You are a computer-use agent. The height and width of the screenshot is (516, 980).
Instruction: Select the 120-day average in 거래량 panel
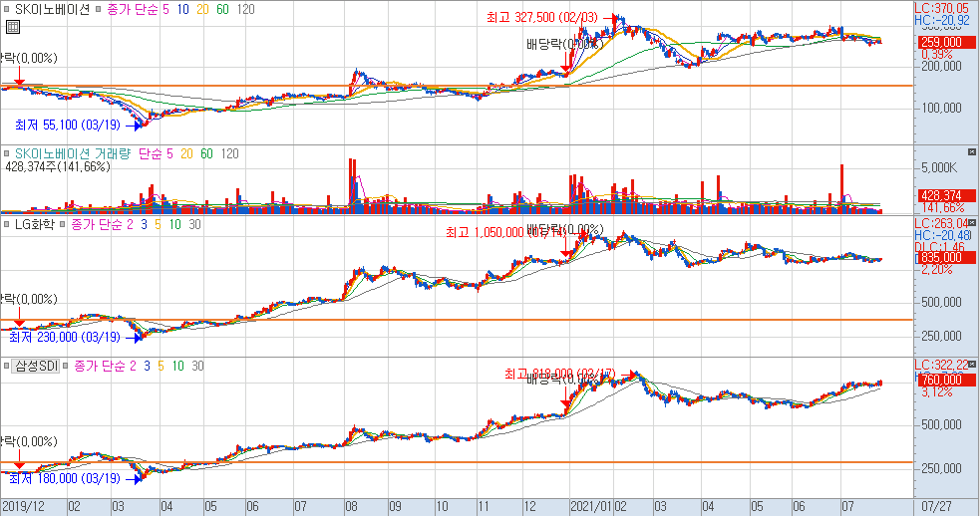pyautogui.click(x=230, y=153)
